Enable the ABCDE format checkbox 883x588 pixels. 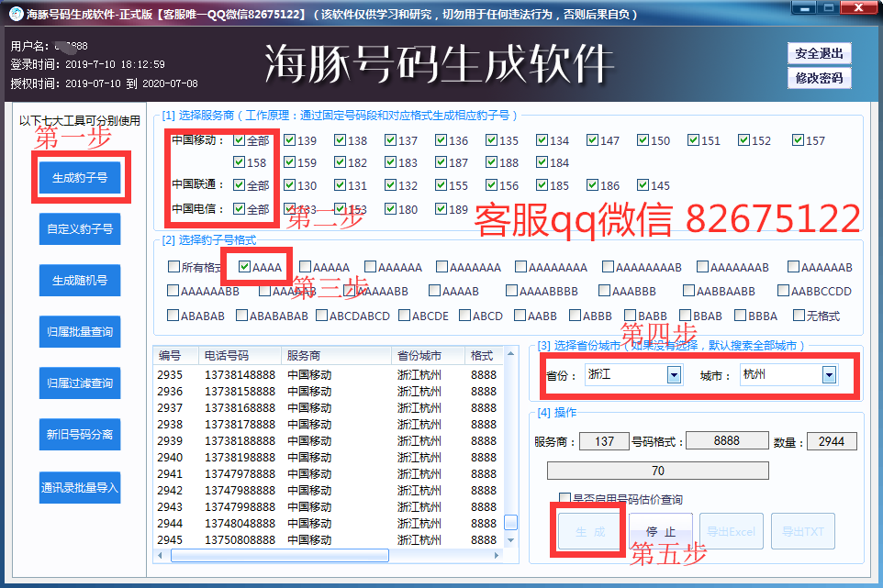(405, 316)
